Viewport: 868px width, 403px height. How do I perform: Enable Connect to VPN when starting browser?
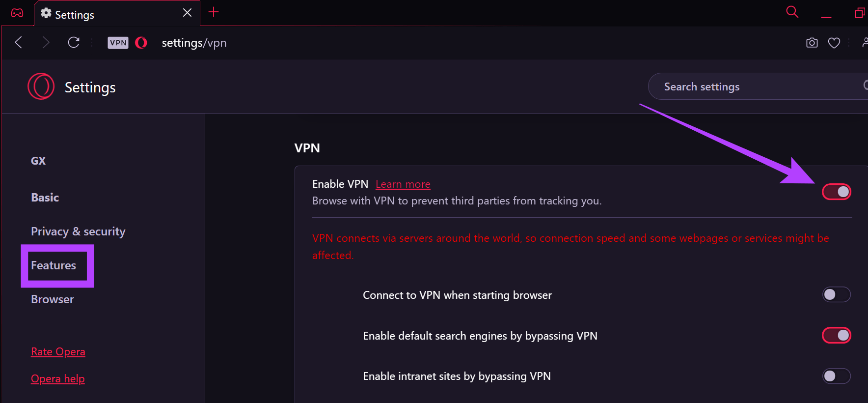pos(837,294)
